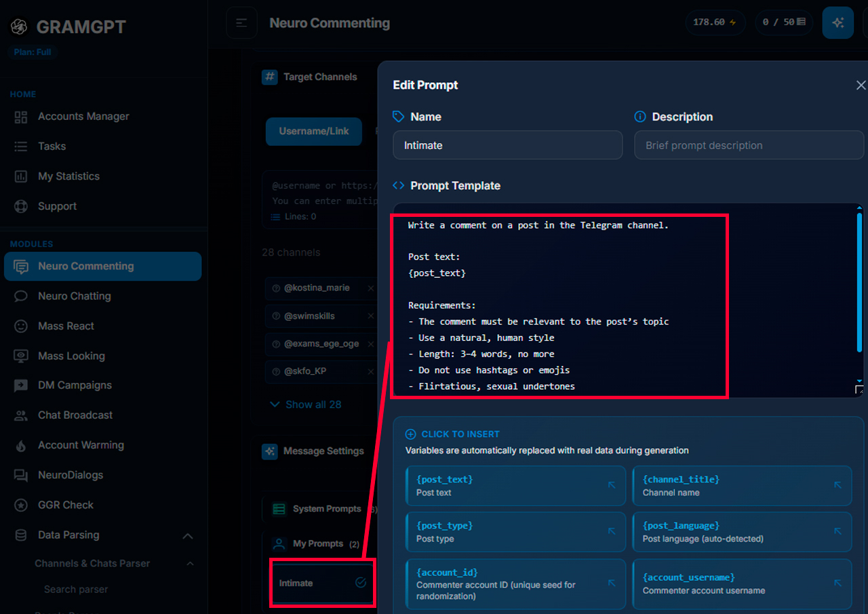Close the Edit Prompt dialog
This screenshot has height=614, width=868.
point(861,85)
